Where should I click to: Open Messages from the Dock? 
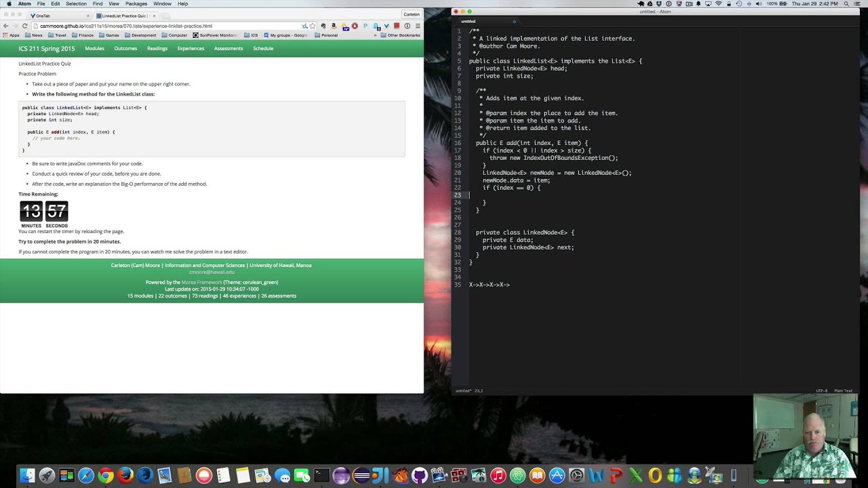(x=282, y=476)
